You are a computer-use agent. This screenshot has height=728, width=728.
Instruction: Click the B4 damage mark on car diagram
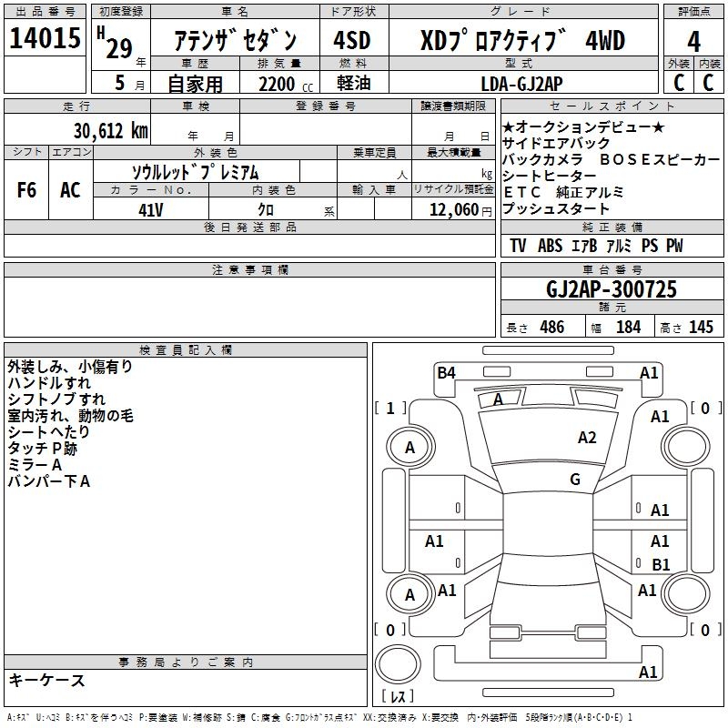click(x=446, y=372)
